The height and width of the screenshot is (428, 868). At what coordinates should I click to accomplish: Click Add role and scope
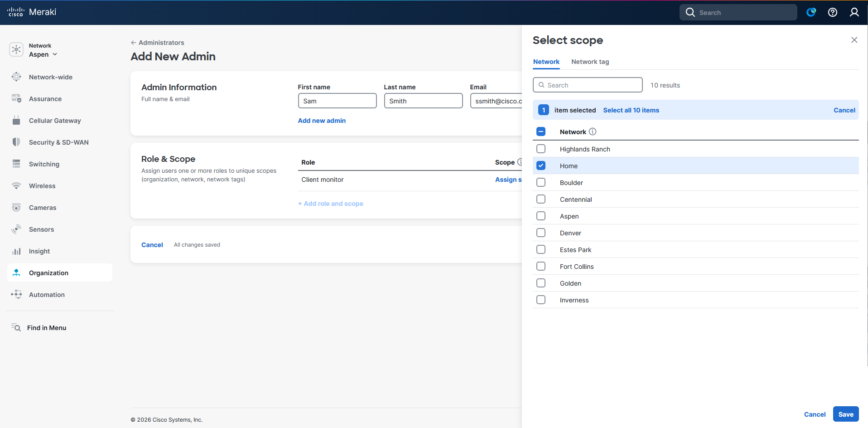(330, 203)
